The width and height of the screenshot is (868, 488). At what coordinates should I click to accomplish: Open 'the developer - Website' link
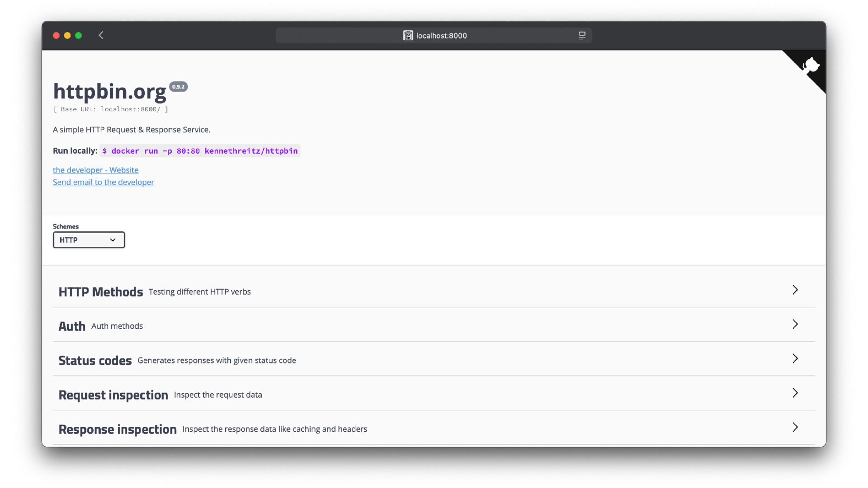click(95, 170)
